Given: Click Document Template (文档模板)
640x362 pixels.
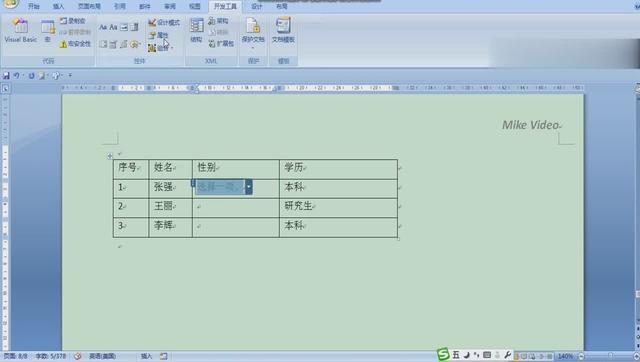Looking at the screenshot, I should pyautogui.click(x=283, y=31).
